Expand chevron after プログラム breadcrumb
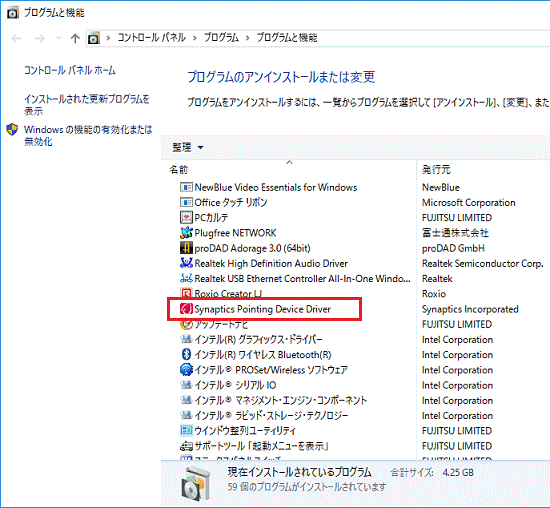Image resolution: width=550 pixels, height=508 pixels. coord(248,38)
